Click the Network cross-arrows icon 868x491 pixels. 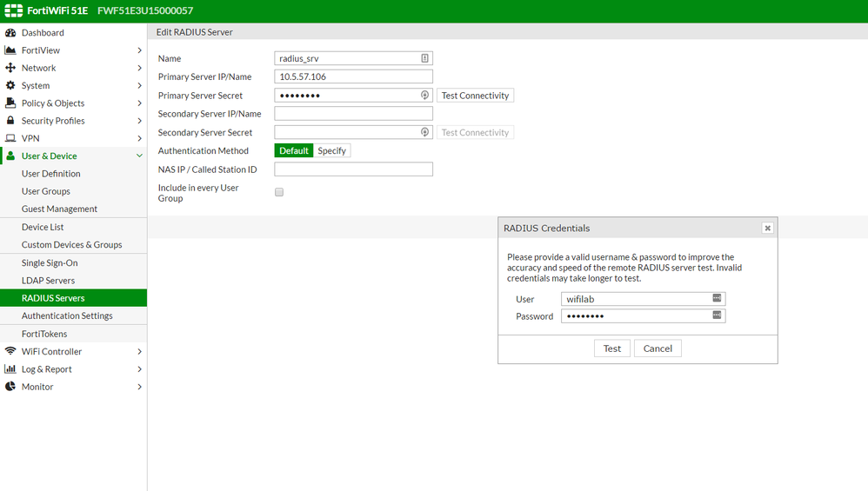[x=10, y=68]
